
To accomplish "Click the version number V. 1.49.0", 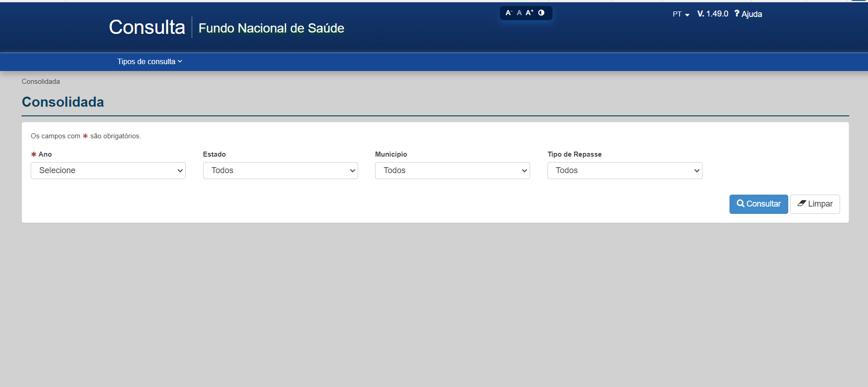I will click(x=713, y=14).
